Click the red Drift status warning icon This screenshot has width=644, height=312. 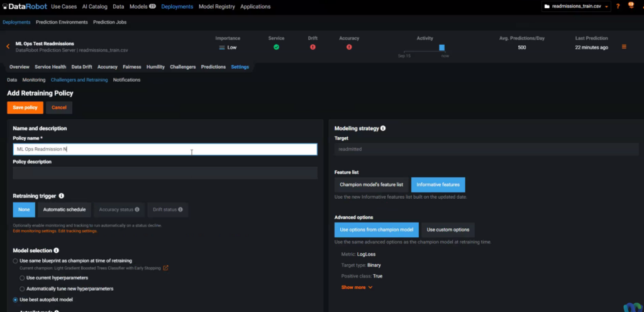[x=313, y=47]
